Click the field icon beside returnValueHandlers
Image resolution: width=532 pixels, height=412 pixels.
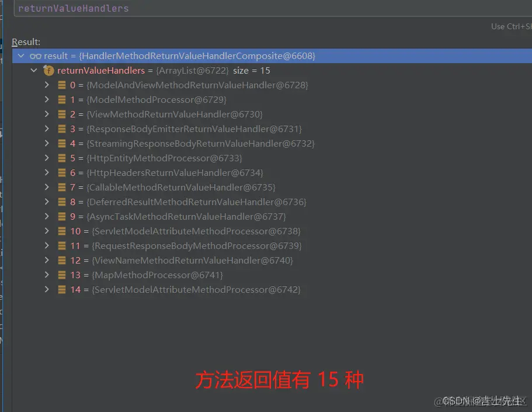click(49, 71)
